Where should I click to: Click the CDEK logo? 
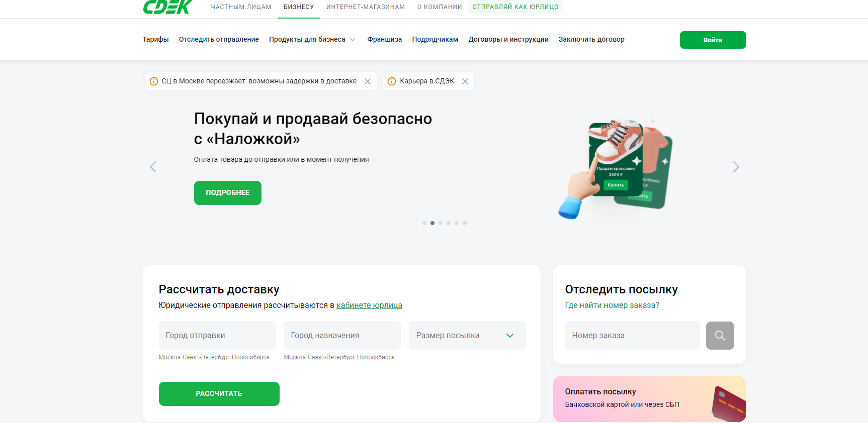point(167,7)
